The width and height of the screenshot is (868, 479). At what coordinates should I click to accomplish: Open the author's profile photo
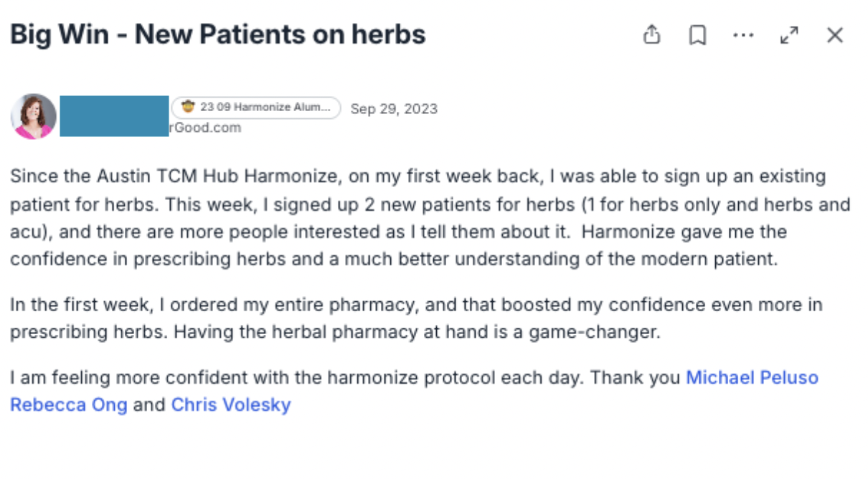click(34, 115)
